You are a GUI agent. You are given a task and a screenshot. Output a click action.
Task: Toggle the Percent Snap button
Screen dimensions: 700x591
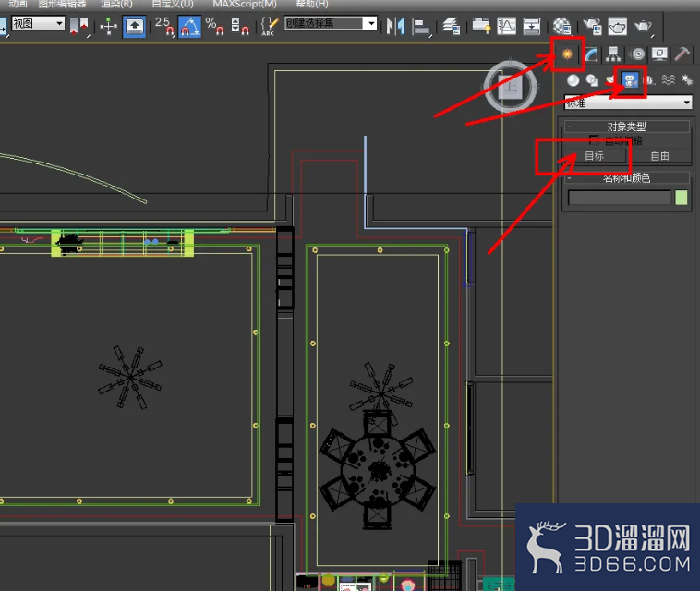tap(215, 27)
